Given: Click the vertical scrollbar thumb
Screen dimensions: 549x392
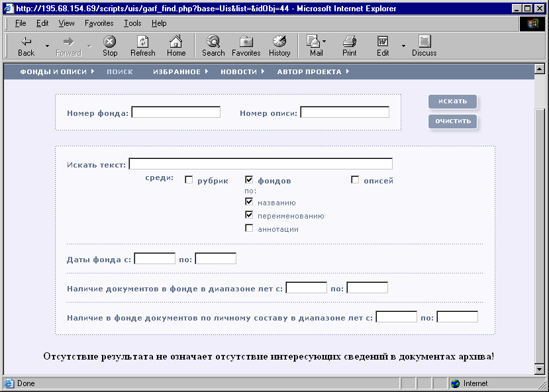Looking at the screenshot, I should point(540,236).
